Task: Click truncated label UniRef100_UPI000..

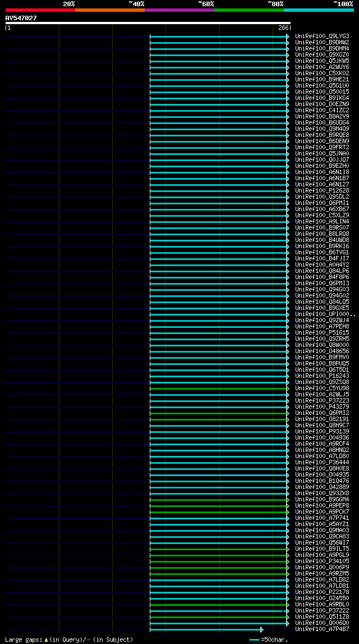Action: coord(325,314)
